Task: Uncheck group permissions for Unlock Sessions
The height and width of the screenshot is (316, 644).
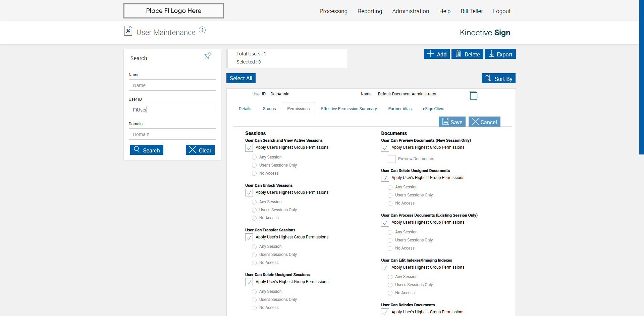Action: [x=249, y=193]
